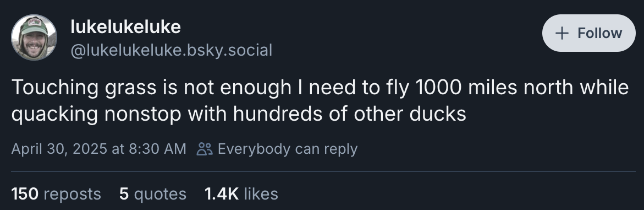The height and width of the screenshot is (210, 644).
Task: Visit the @lukelukeluke.bsky.social handle link
Action: point(171,50)
